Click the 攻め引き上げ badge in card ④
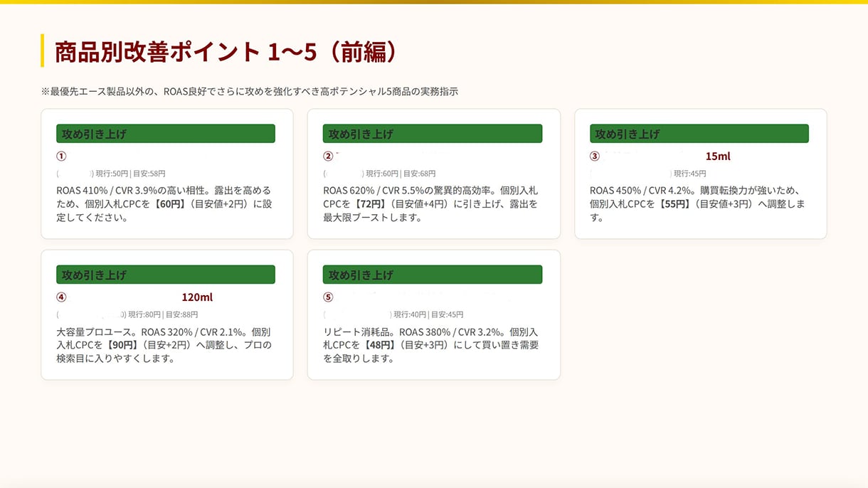Viewport: 868px width, 488px height. pos(166,275)
